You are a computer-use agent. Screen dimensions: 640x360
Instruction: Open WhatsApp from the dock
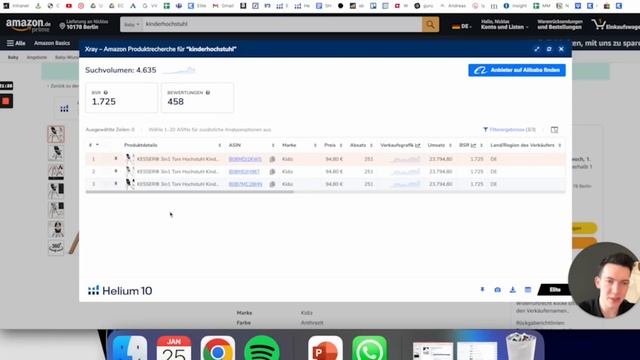pos(369,349)
